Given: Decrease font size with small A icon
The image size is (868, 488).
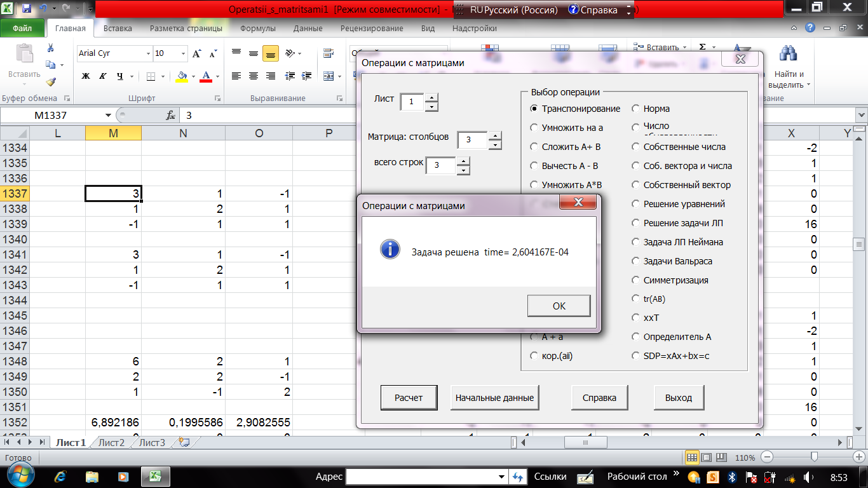Looking at the screenshot, I should (x=212, y=54).
